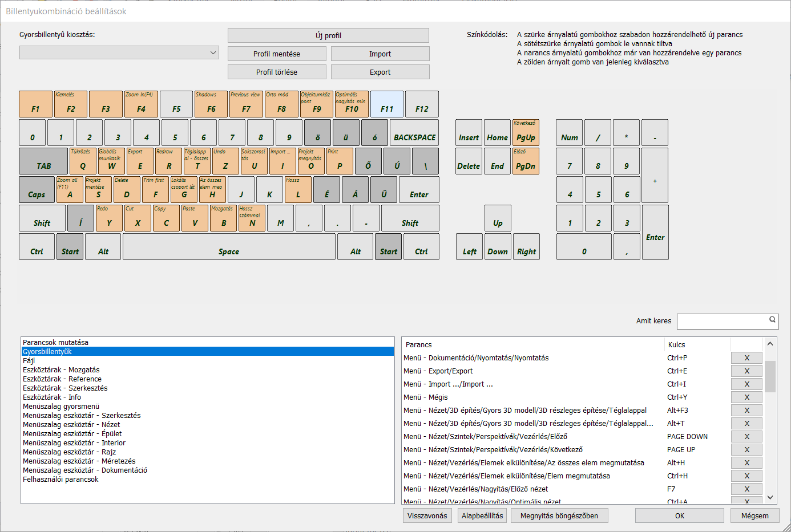Viewport: 791px width, 532px height.
Task: Choose Eszköztárak - Szerkesztés category
Action: tap(65, 388)
